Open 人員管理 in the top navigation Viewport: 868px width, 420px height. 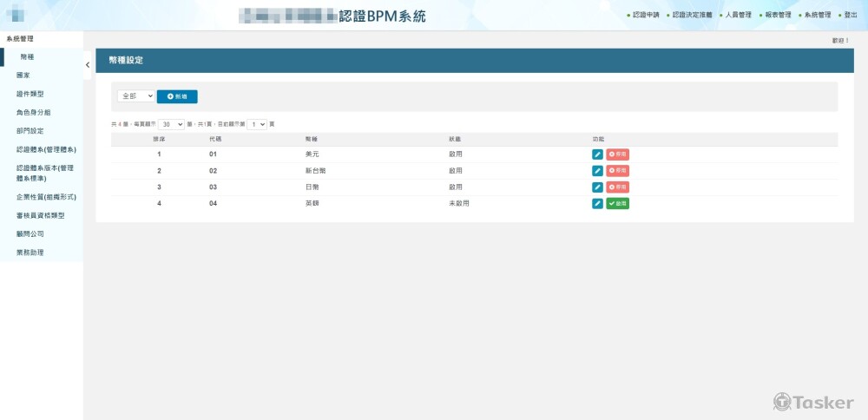(738, 15)
